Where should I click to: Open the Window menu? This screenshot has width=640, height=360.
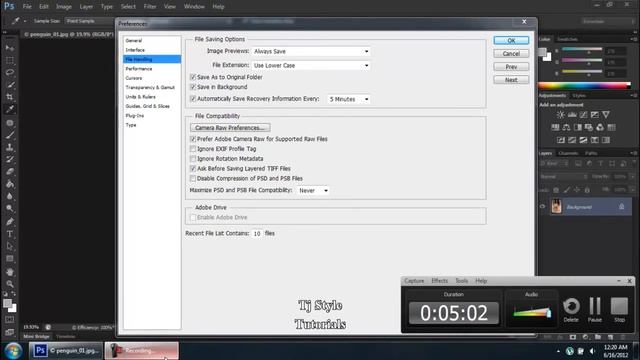(x=194, y=7)
